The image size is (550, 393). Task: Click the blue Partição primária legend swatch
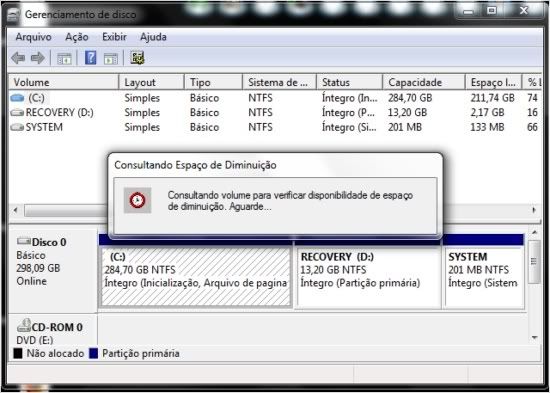click(94, 353)
